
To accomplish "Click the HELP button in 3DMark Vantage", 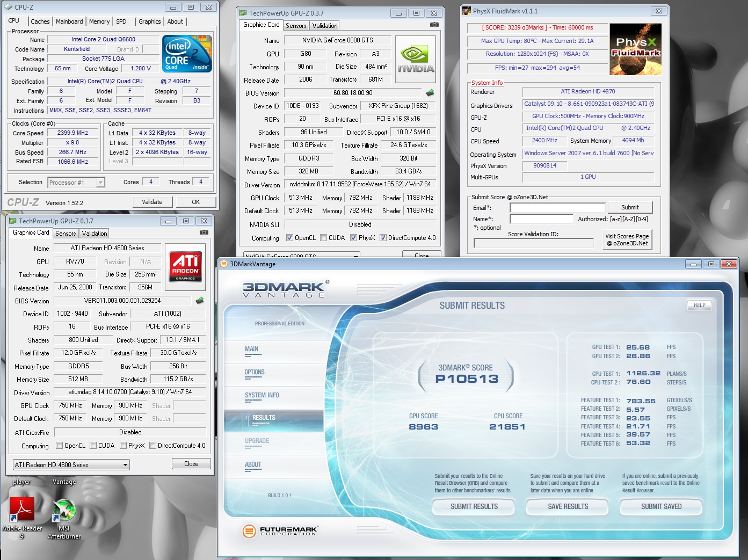I will click(699, 305).
